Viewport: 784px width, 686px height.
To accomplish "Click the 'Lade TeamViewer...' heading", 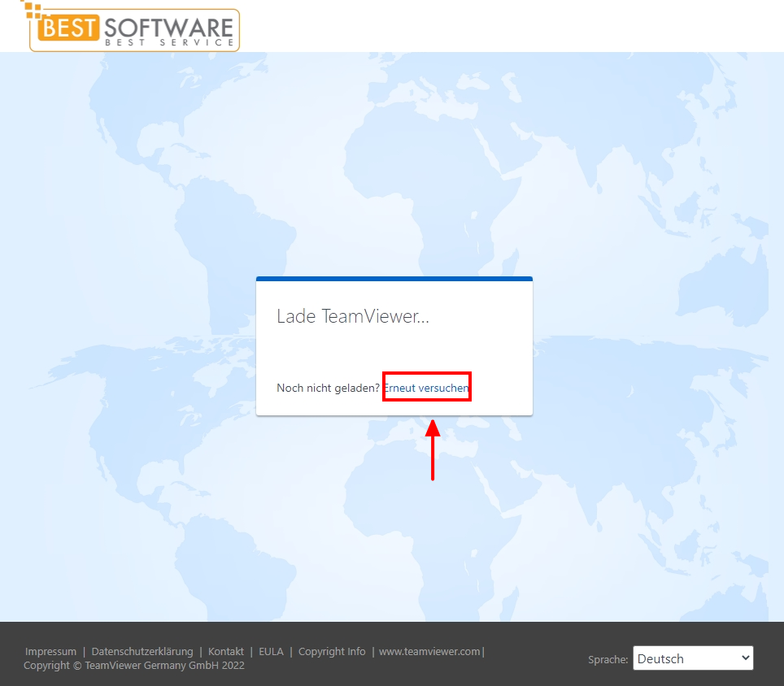I will click(x=352, y=316).
